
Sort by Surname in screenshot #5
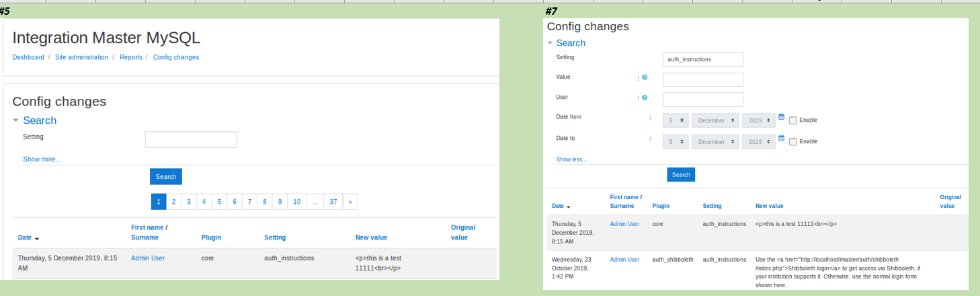(145, 237)
